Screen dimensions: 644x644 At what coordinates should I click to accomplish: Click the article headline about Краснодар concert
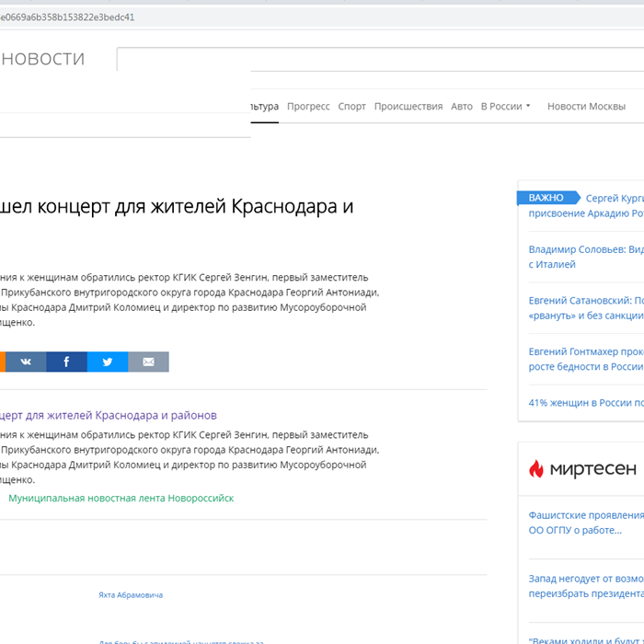(x=177, y=207)
